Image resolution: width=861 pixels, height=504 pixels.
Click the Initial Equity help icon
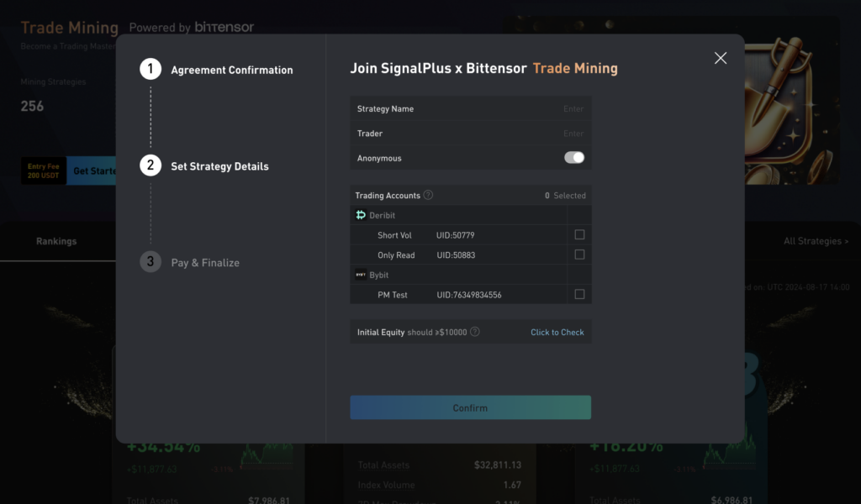475,332
